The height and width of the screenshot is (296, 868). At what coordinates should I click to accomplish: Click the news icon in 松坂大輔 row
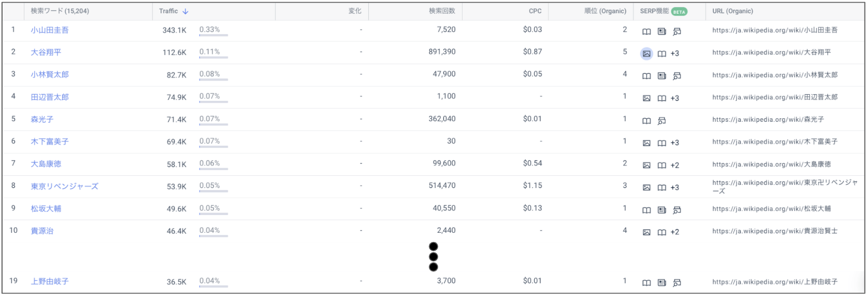(x=661, y=210)
